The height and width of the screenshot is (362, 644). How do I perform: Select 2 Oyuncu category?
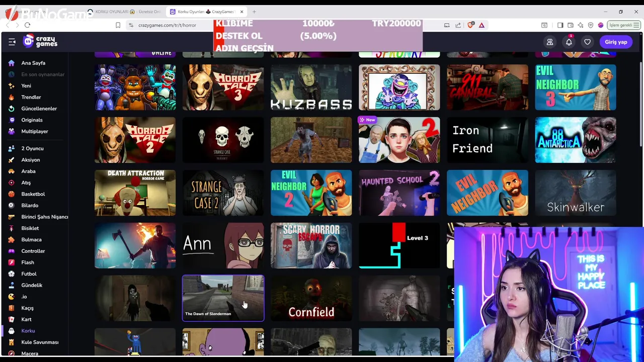pyautogui.click(x=32, y=148)
